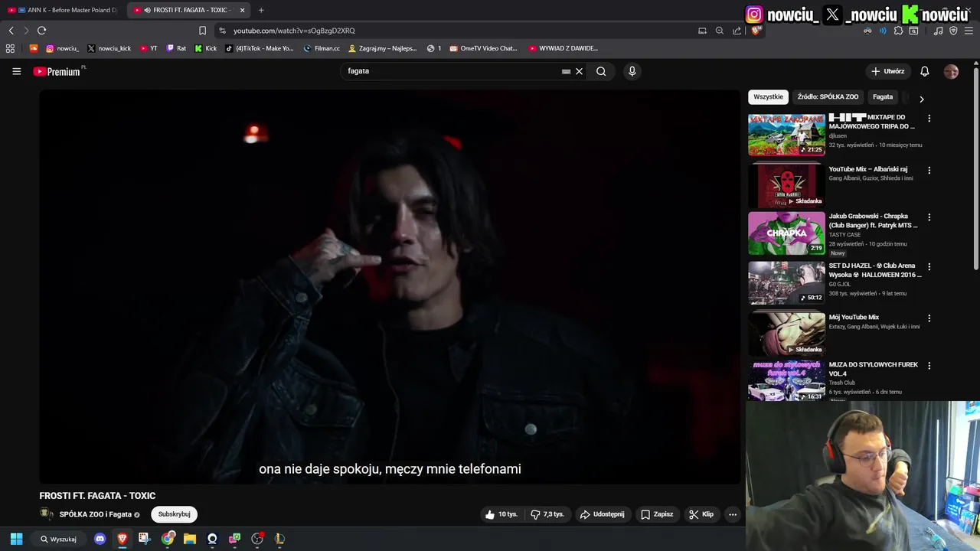Open the Filman.cc bookmark
Screen dimensions: 980x551
(x=322, y=48)
